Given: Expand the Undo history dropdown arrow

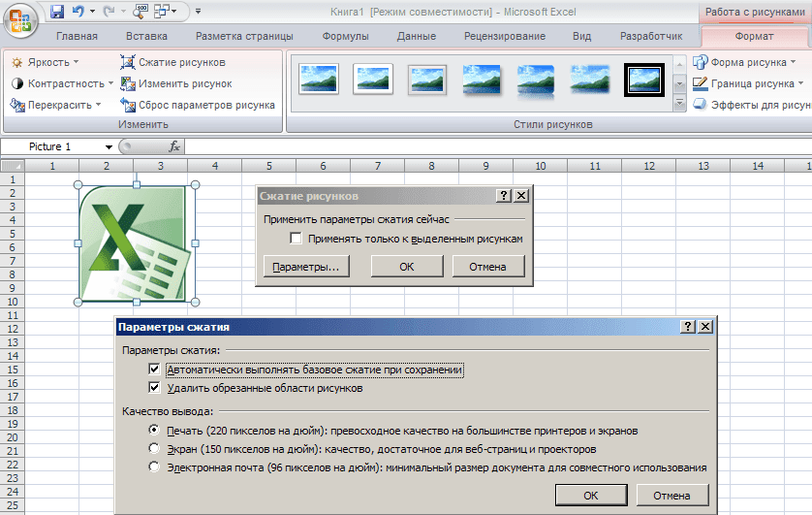Looking at the screenshot, I should coord(92,11).
